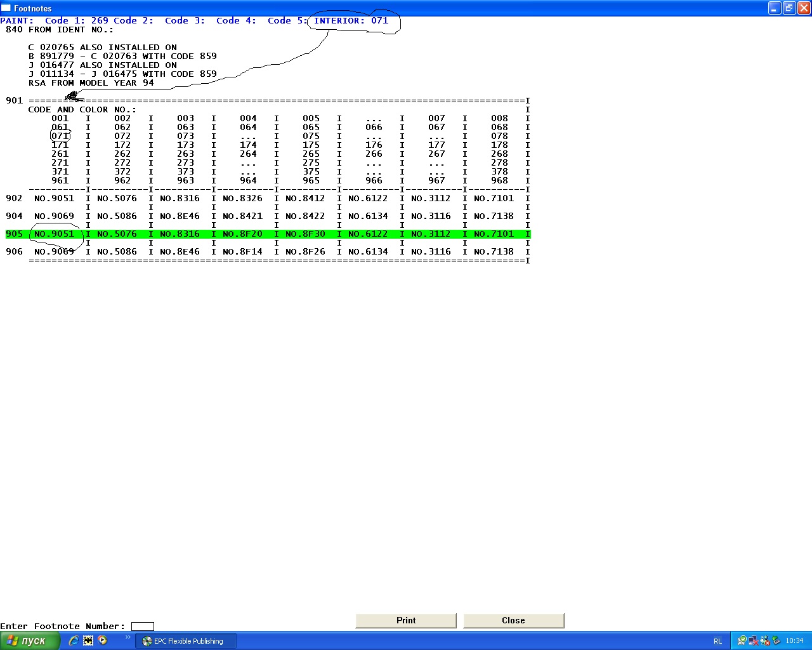The height and width of the screenshot is (650, 812).
Task: Restore down the Footnotes window
Action: (x=789, y=8)
